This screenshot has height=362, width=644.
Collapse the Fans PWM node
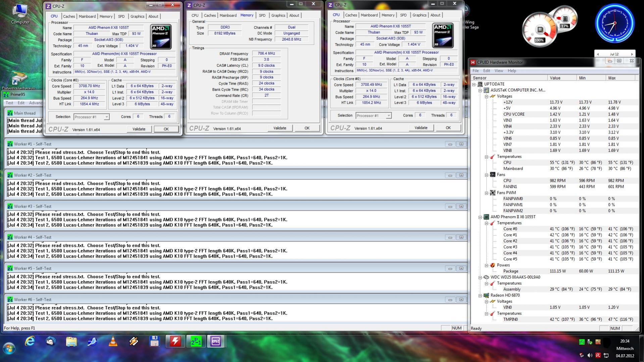[x=487, y=193]
